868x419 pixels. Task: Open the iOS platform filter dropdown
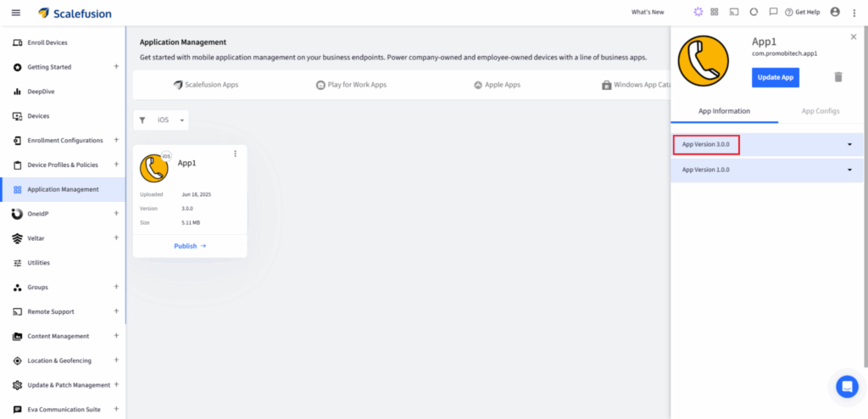[169, 120]
